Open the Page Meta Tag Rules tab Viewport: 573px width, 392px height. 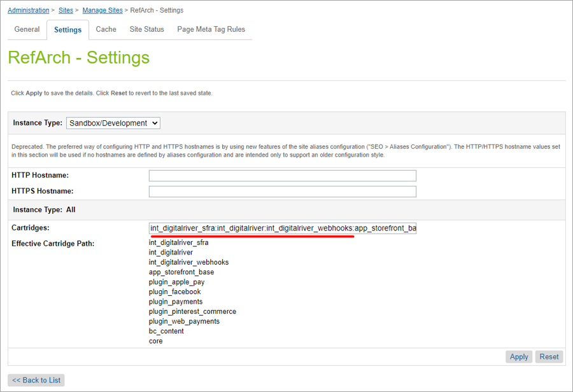211,29
